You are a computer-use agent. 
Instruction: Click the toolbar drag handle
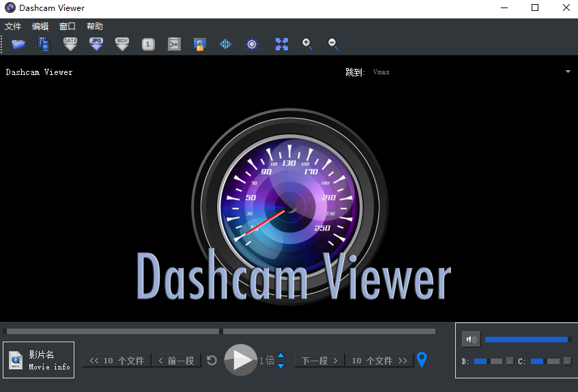coord(2,44)
